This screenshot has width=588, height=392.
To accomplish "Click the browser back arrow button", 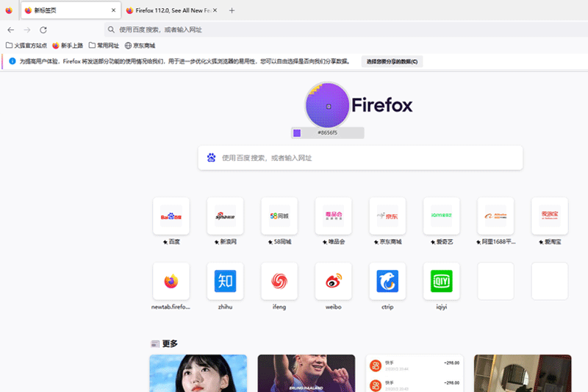I will click(x=10, y=29).
